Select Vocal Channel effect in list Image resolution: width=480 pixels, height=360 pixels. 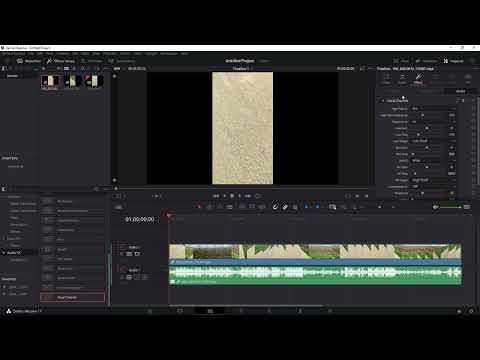pos(72,297)
